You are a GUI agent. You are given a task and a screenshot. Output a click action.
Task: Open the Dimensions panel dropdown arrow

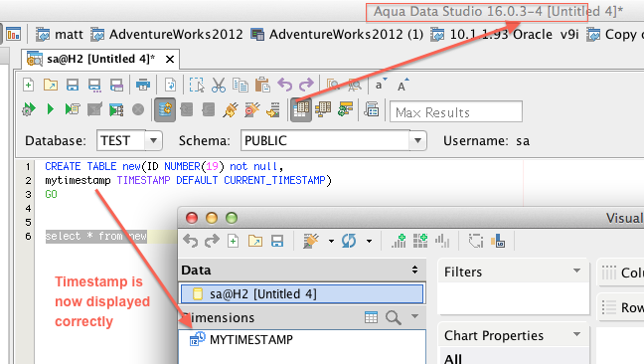[414, 316]
